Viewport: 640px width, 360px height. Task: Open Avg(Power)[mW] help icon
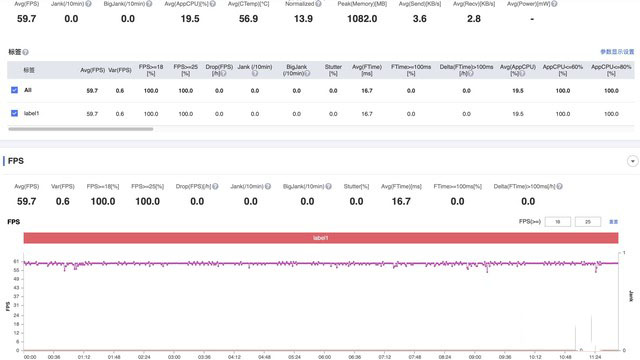pos(554,4)
